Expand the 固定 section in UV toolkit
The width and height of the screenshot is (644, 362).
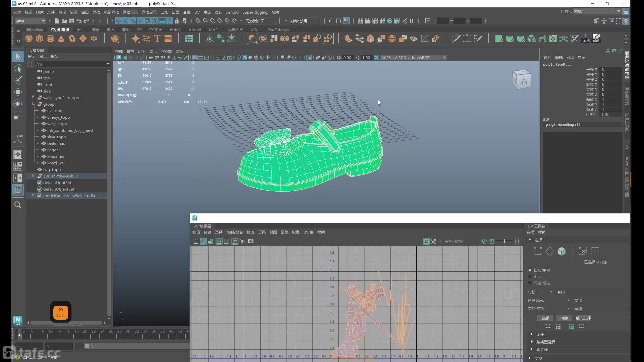click(532, 334)
